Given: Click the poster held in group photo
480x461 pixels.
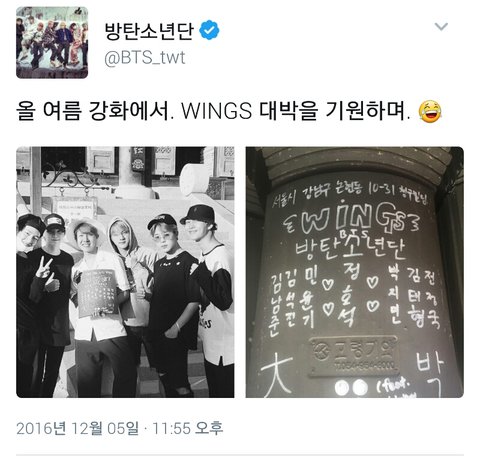Looking at the screenshot, I should [x=97, y=293].
